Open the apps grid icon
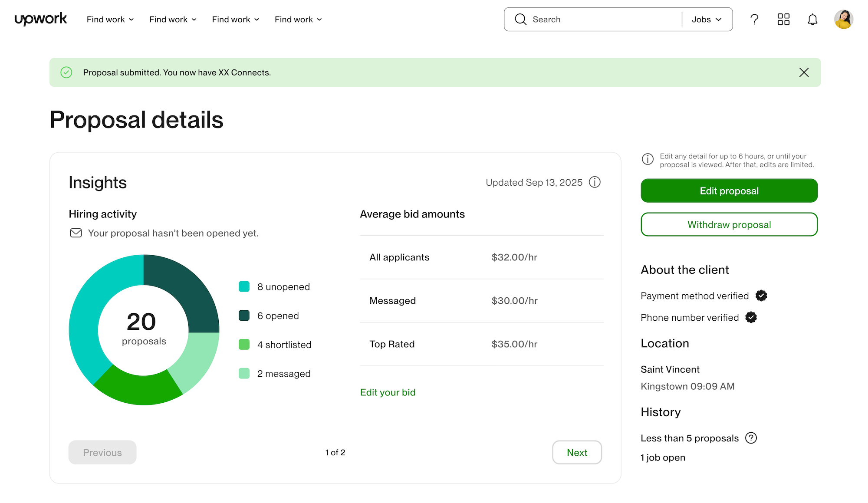This screenshot has height=503, width=868. (783, 19)
